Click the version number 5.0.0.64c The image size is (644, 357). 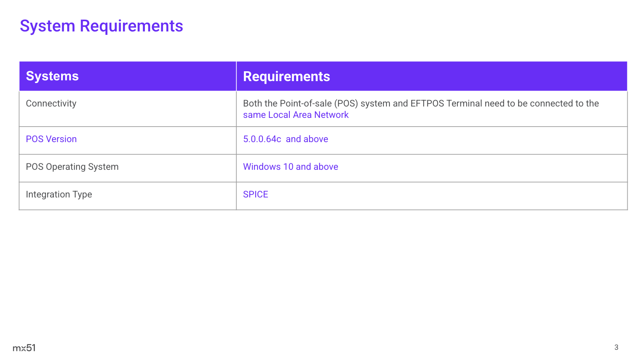tap(262, 139)
